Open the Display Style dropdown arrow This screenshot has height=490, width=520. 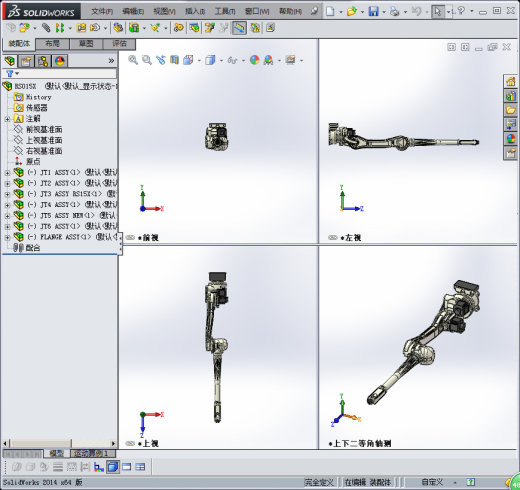coord(221,61)
